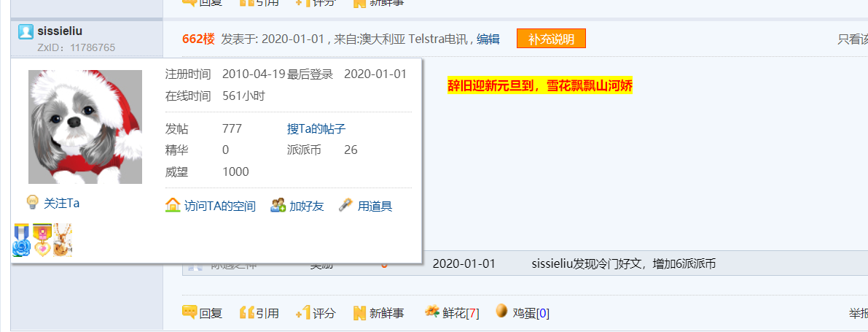868x332 pixels.
Task: Click the pink heart medal badge
Action: point(42,240)
